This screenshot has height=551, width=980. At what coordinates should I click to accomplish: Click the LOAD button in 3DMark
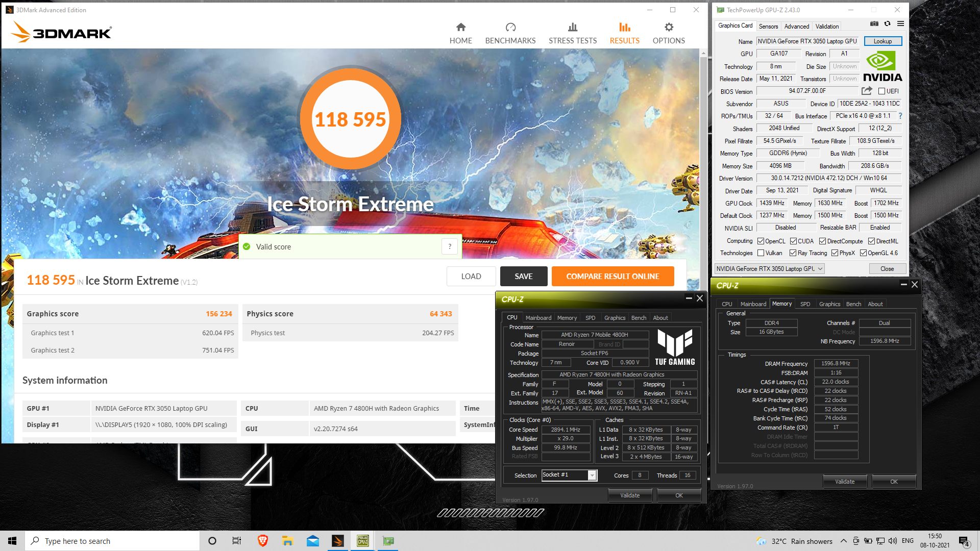(471, 276)
